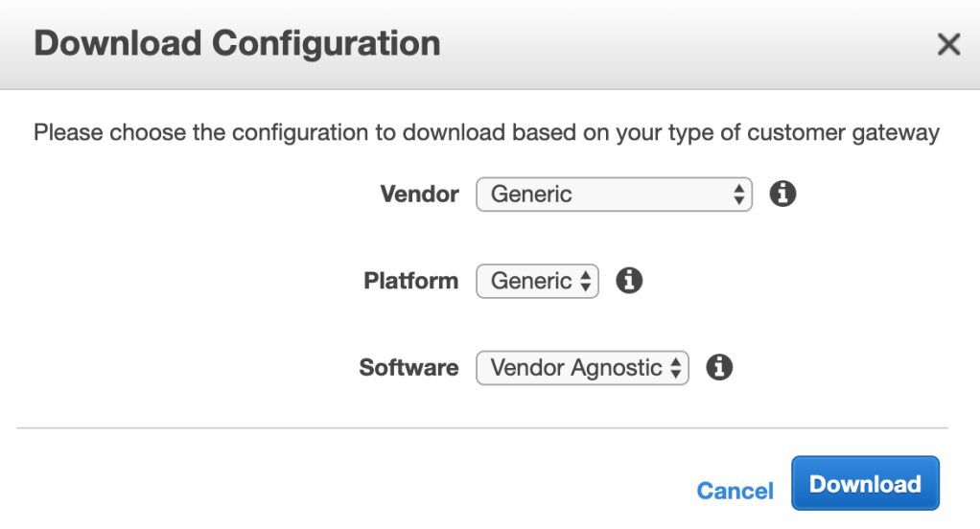Open the Platform dropdown showing Generic

537,281
